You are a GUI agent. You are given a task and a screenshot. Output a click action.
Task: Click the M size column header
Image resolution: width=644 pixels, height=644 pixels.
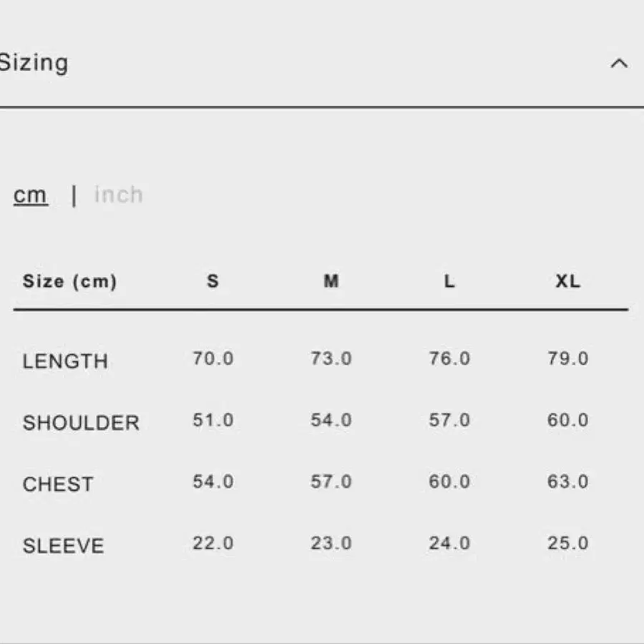[x=331, y=281]
